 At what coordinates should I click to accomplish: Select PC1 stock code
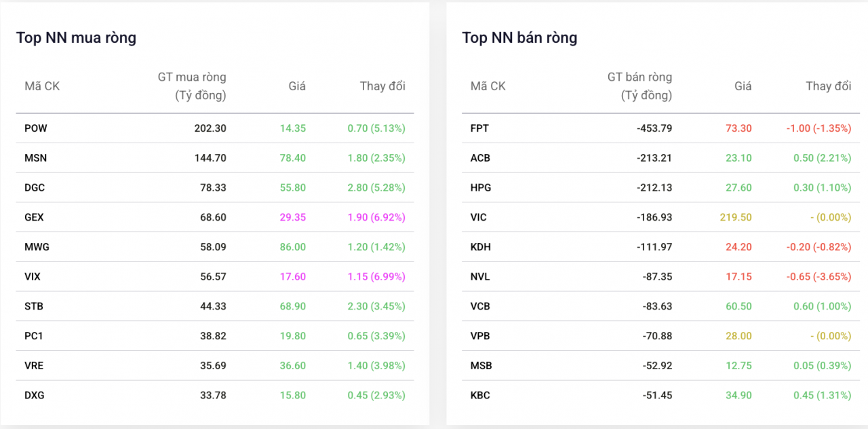point(34,336)
